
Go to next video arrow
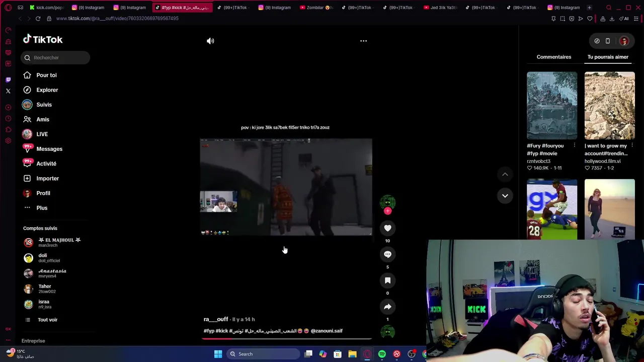click(505, 196)
